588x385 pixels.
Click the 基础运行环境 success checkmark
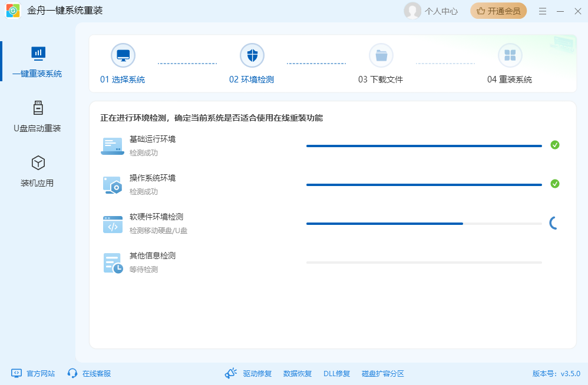pos(554,145)
